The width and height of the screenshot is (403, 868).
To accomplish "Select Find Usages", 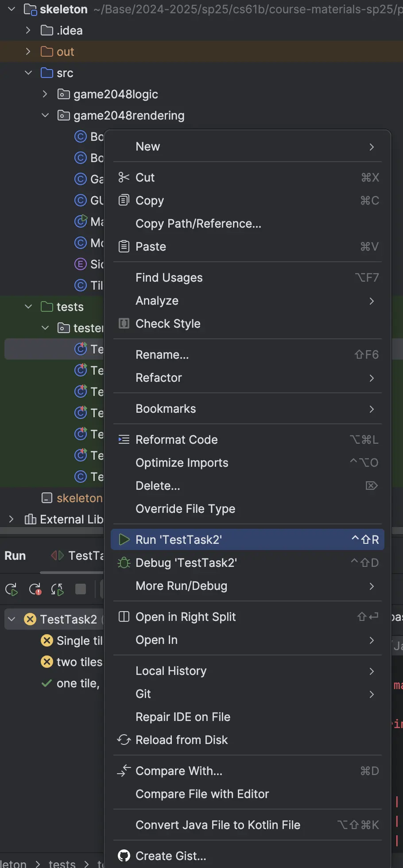I will click(x=248, y=277).
